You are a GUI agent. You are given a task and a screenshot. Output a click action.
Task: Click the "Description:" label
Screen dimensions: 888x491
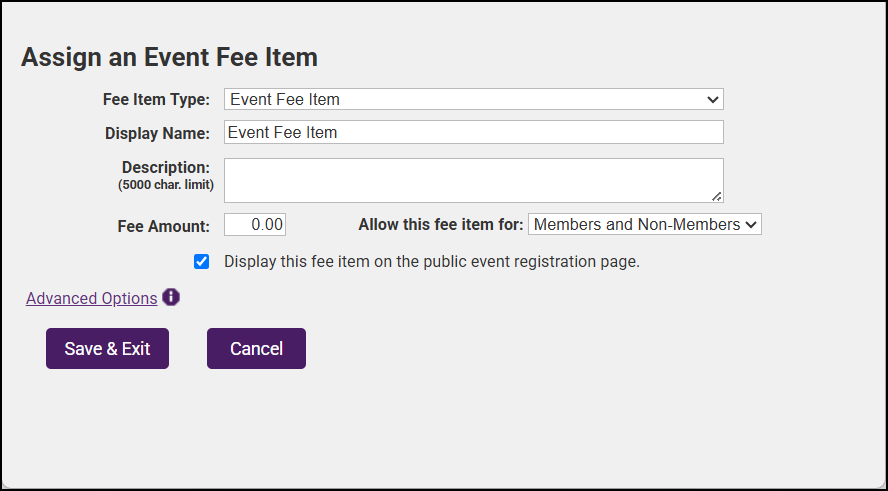(166, 167)
